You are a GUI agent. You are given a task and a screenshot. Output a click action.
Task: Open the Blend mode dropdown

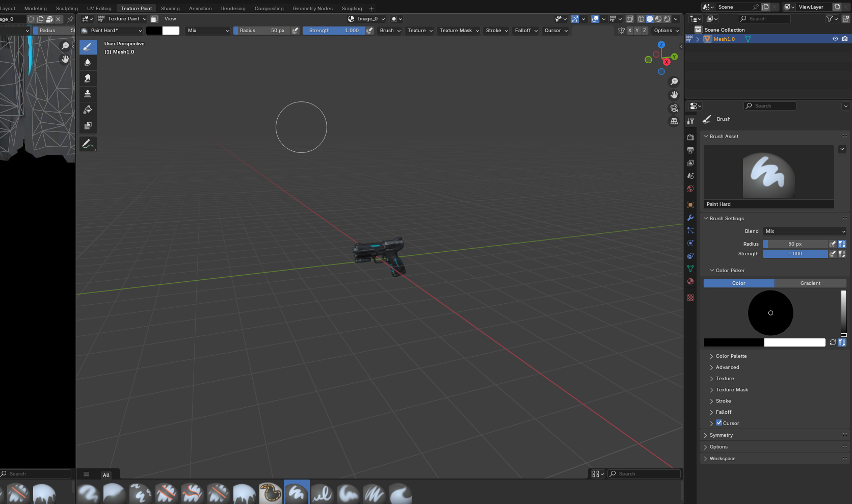tap(804, 231)
